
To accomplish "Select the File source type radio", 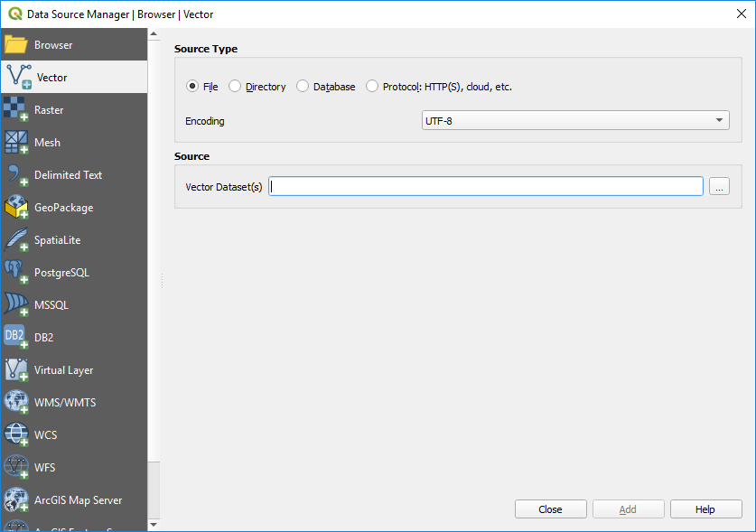I will (x=191, y=86).
